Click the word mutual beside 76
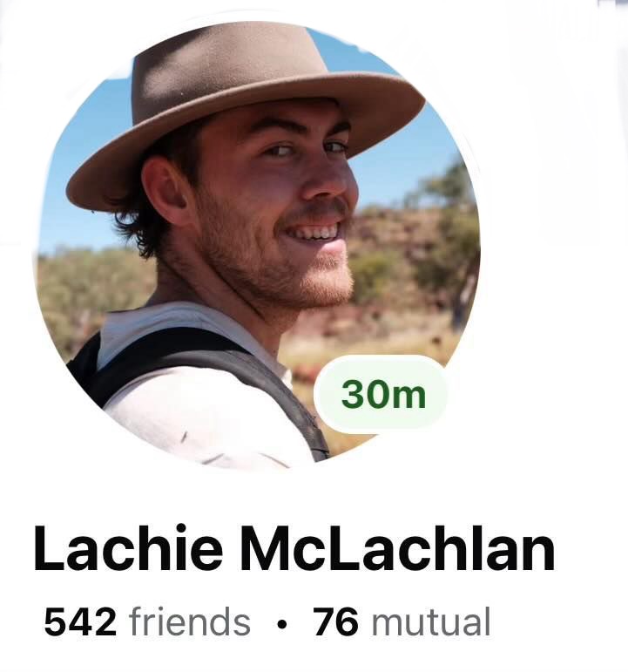 point(431,621)
